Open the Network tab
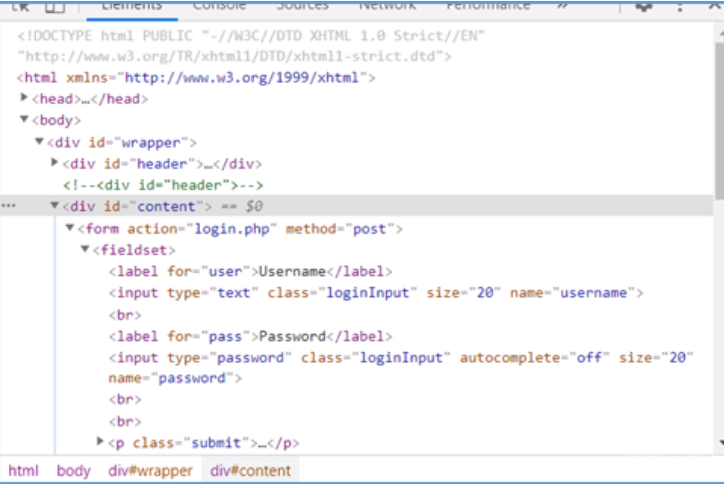The width and height of the screenshot is (724, 484). (387, 6)
